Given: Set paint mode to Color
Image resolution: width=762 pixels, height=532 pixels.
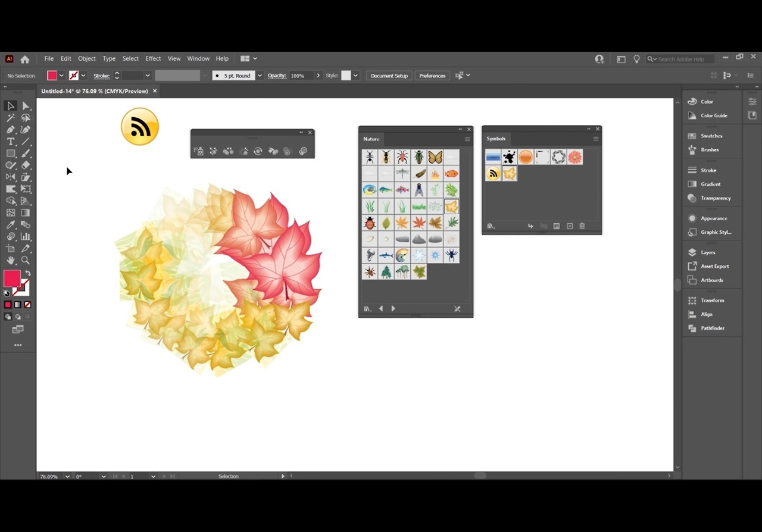Looking at the screenshot, I should point(8,305).
